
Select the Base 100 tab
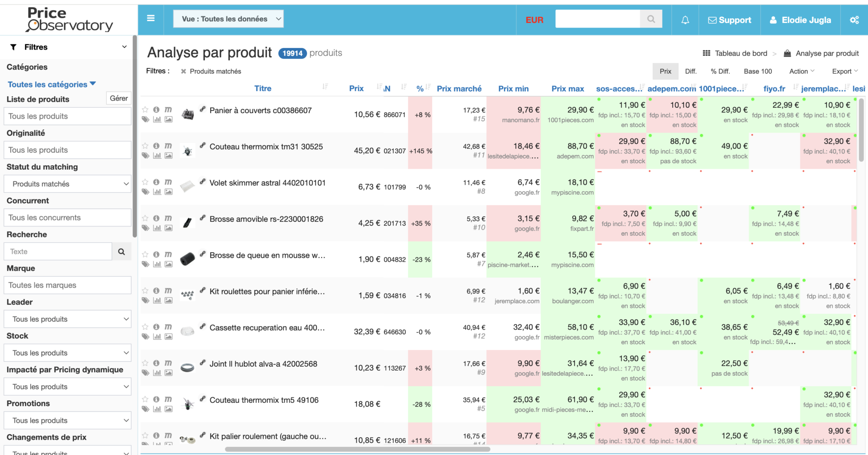758,71
